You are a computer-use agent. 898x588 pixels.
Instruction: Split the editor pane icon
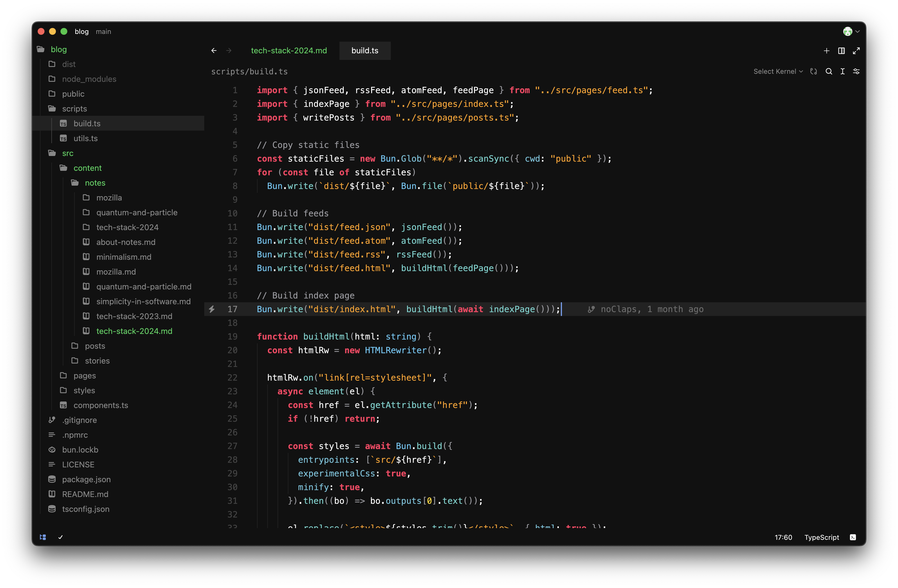pyautogui.click(x=842, y=50)
